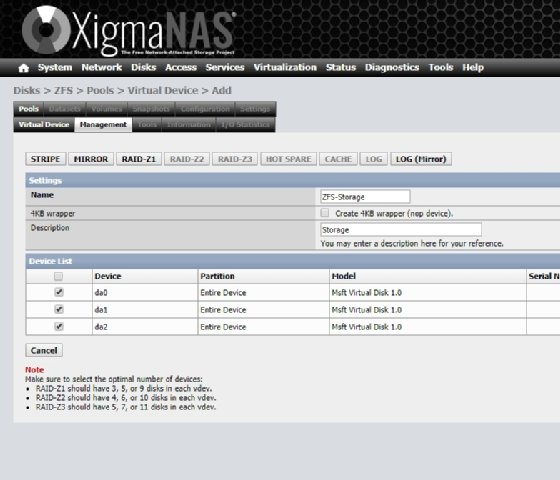The image size is (560, 480).
Task: Uncheck the da2 device checkbox
Action: [x=59, y=326]
